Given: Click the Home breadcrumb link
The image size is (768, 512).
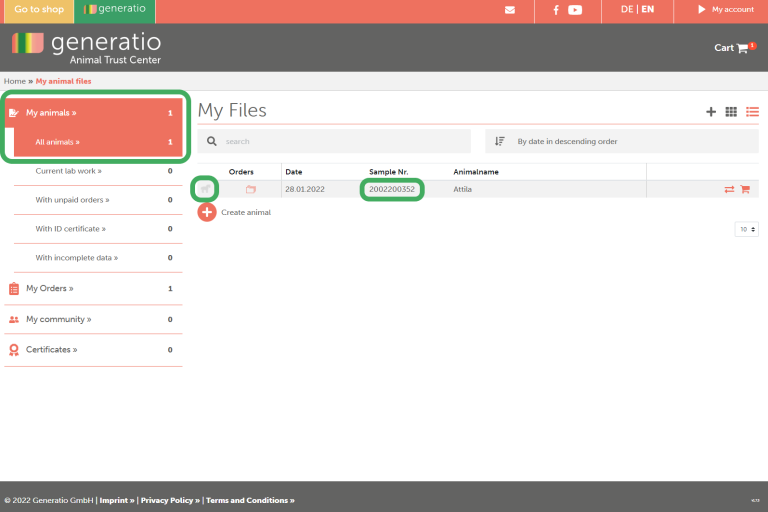Looking at the screenshot, I should click(15, 81).
